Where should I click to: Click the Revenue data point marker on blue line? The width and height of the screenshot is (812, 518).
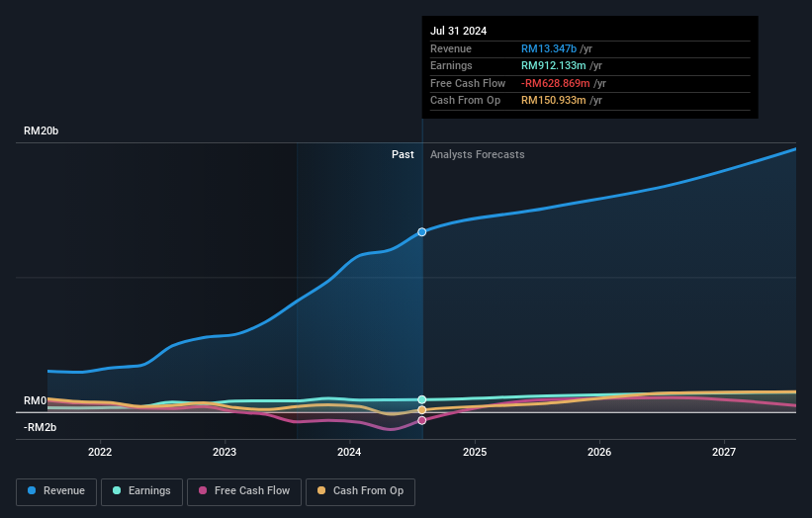pyautogui.click(x=422, y=232)
